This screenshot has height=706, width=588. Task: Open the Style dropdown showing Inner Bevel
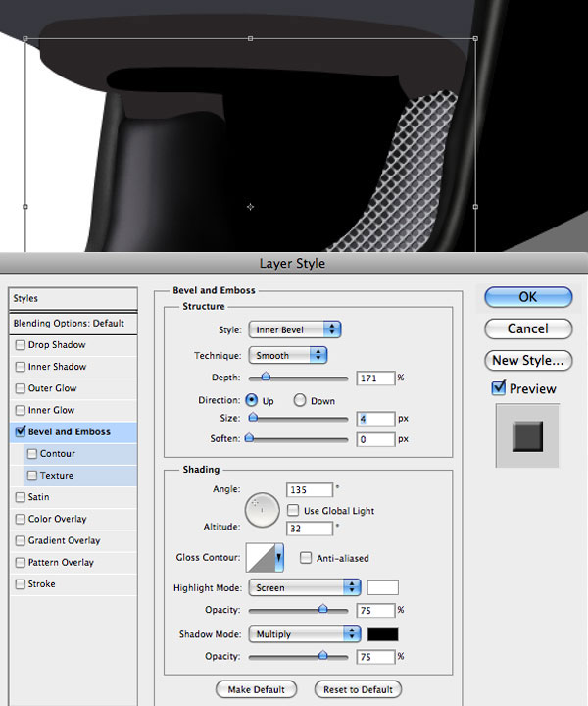click(x=295, y=329)
